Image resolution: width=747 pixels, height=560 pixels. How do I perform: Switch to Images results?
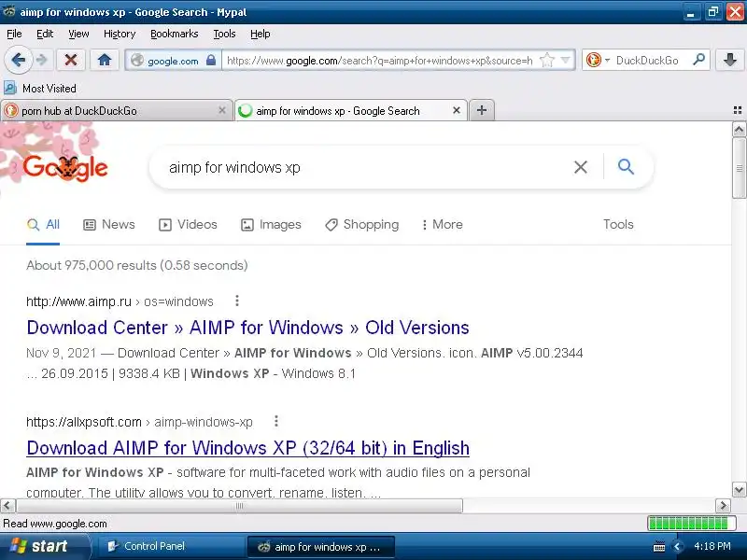click(x=271, y=224)
